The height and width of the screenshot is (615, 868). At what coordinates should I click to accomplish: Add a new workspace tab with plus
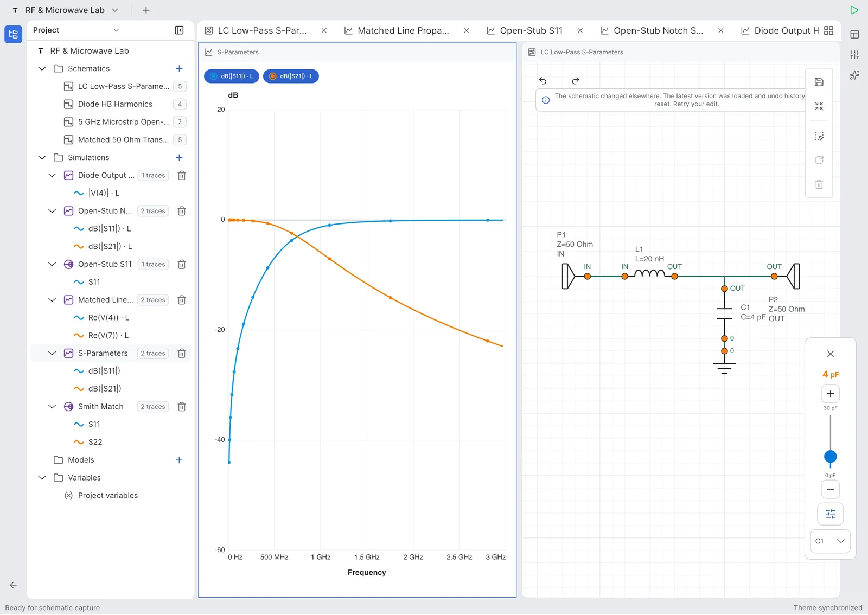[x=146, y=10]
